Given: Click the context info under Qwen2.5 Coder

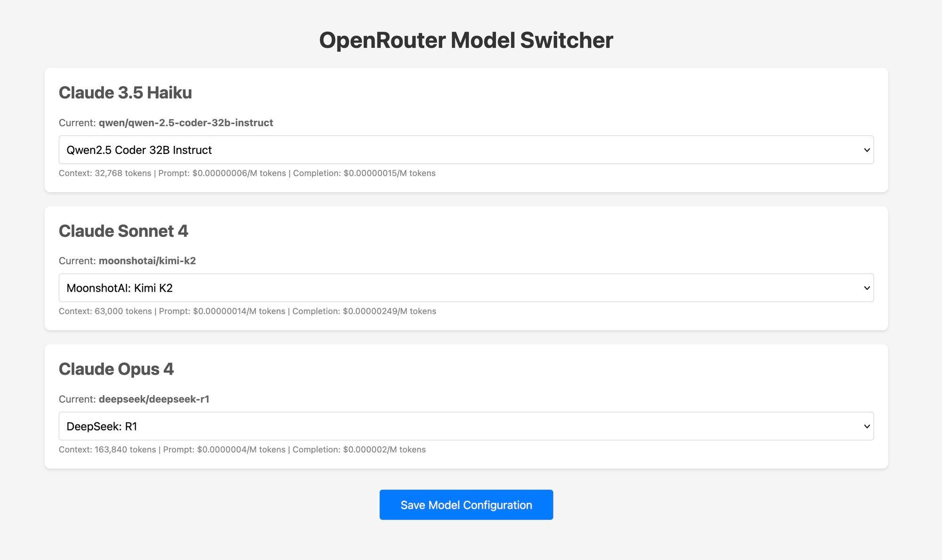Looking at the screenshot, I should click(247, 173).
